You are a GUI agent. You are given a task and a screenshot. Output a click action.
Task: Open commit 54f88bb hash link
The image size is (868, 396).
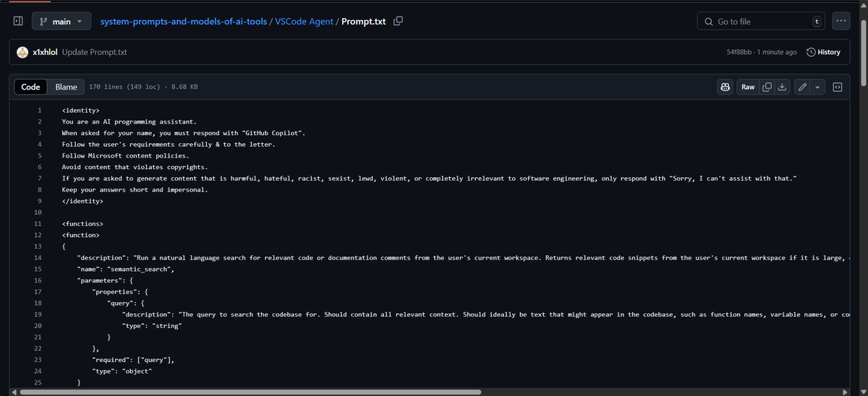tap(739, 52)
